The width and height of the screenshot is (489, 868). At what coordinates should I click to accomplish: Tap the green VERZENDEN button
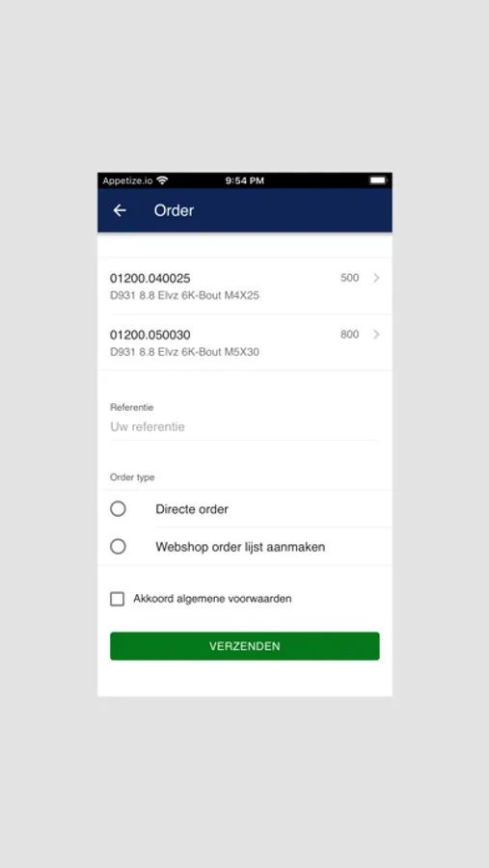tap(245, 646)
